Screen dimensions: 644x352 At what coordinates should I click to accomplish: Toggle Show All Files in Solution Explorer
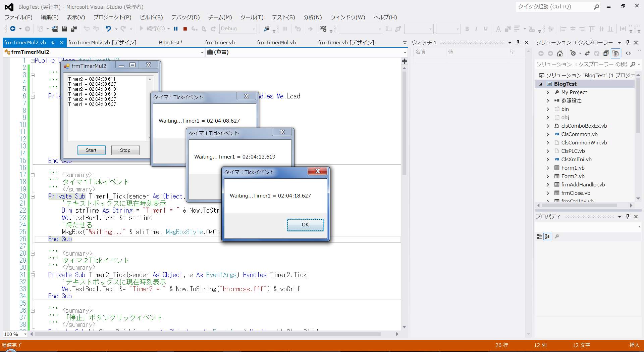pos(615,53)
